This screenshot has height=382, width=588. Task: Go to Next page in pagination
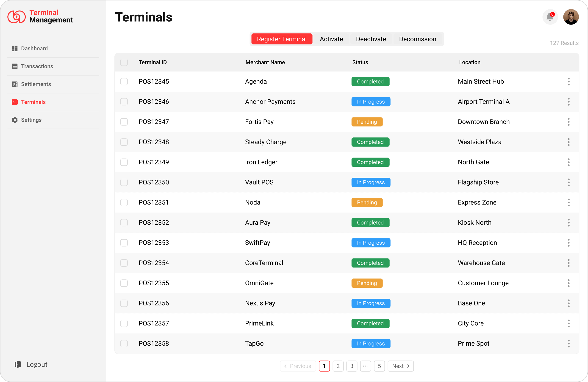[400, 366]
